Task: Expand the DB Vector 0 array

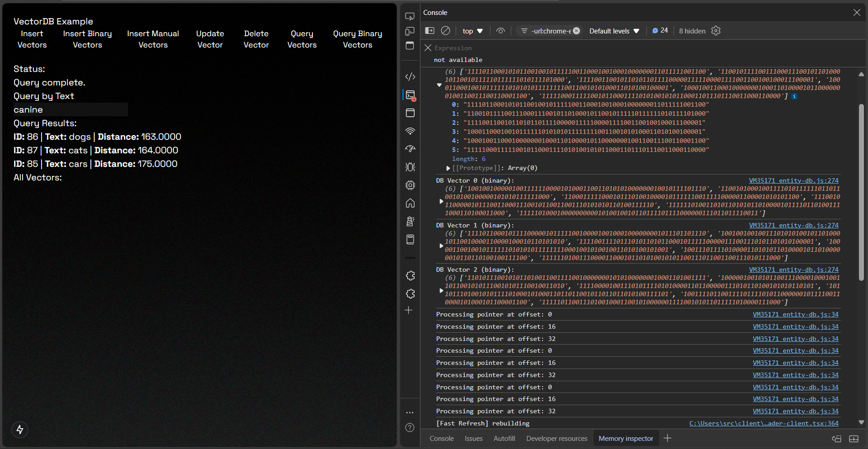Action: [x=441, y=201]
